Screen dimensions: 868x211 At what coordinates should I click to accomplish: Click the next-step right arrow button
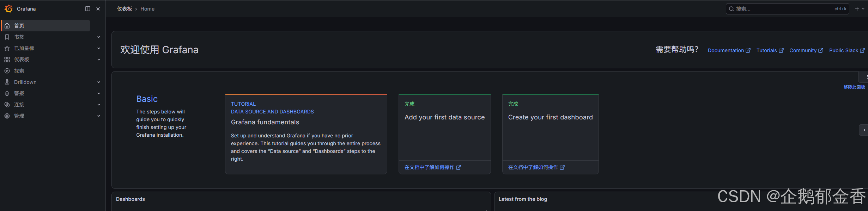864,130
